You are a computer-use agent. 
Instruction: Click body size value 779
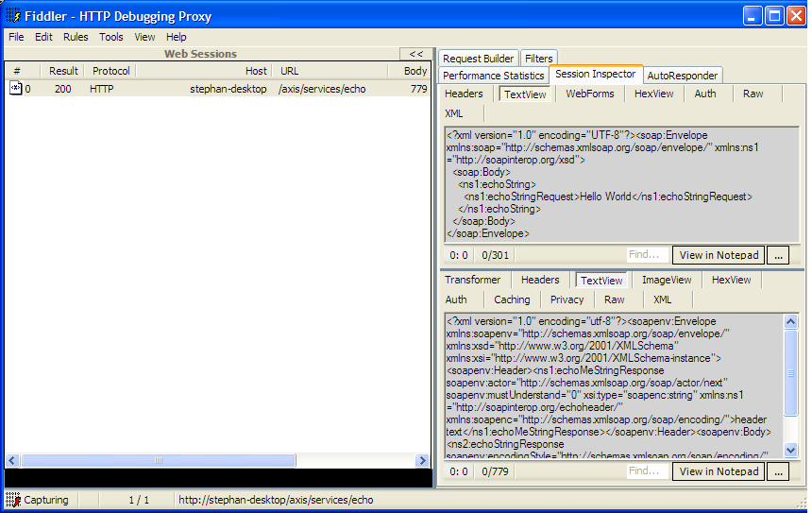pyautogui.click(x=418, y=89)
